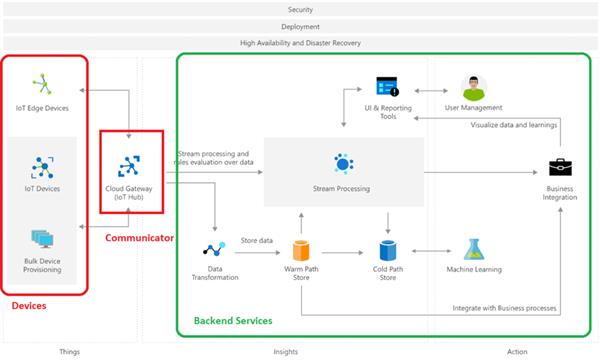Click the Business Integration briefcase icon
The image size is (600, 360).
560,167
